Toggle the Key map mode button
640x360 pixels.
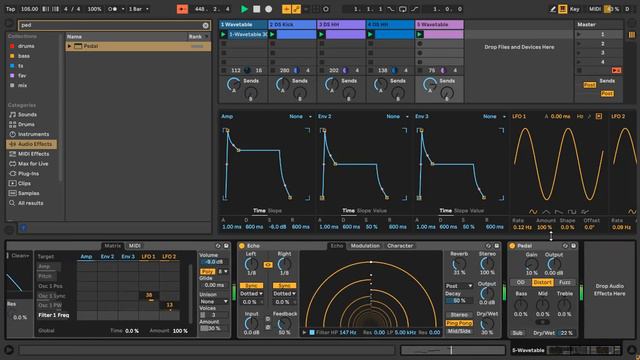[x=574, y=9]
